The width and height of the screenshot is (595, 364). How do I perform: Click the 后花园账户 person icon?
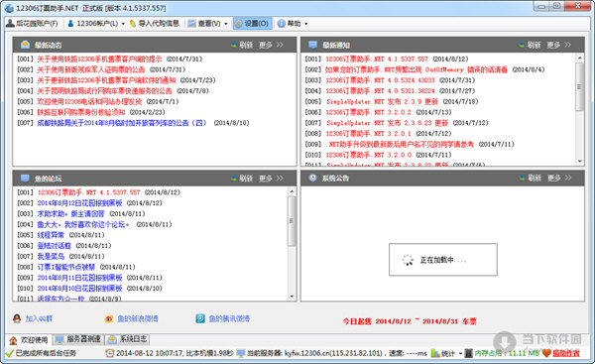(10, 24)
